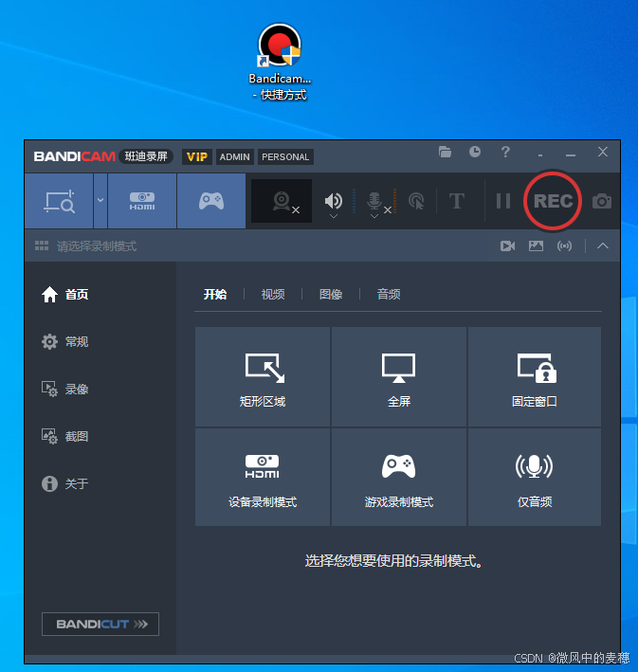The image size is (638, 672).
Task: Start recording with the REC button
Action: pyautogui.click(x=553, y=201)
